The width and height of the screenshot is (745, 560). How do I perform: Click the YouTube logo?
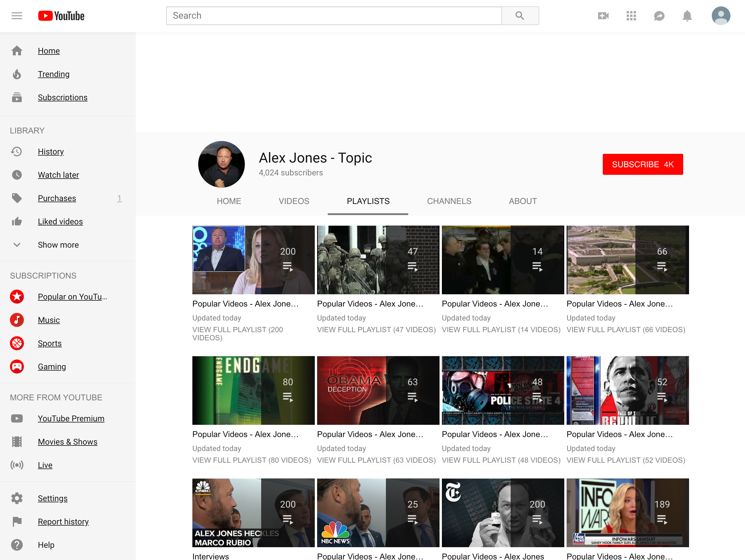pyautogui.click(x=61, y=16)
